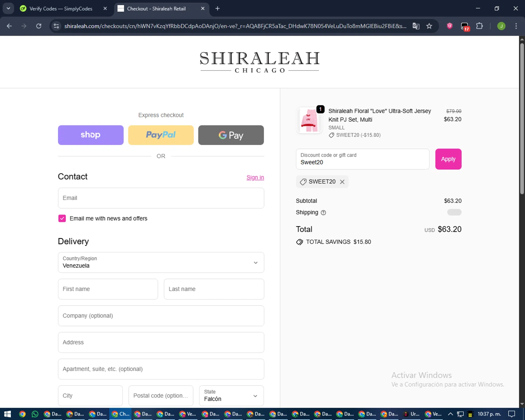Open the tab search dropdown arrow
Screen dimensions: 525x420
(x=8, y=8)
